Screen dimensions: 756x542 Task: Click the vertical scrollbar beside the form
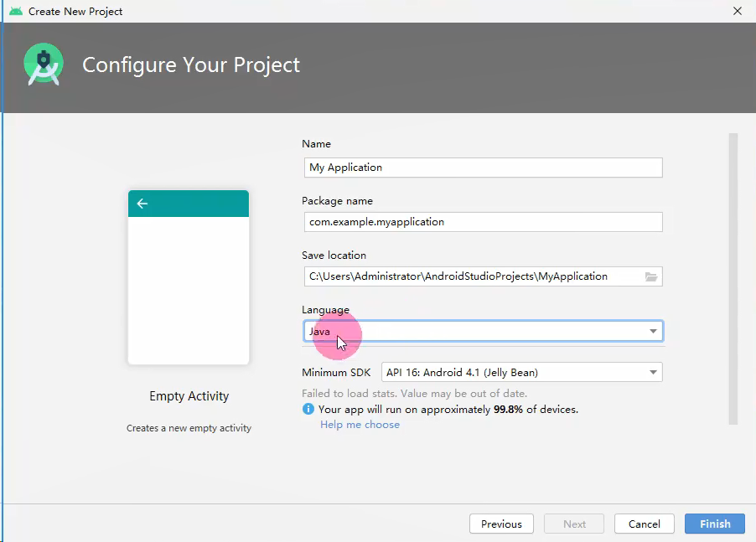tap(733, 279)
